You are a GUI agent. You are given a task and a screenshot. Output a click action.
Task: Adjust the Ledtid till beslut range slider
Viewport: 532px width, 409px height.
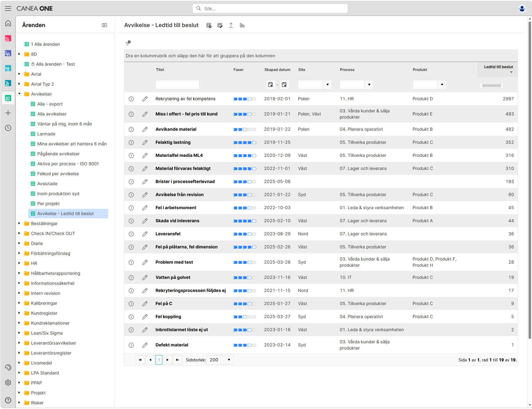pos(492,85)
